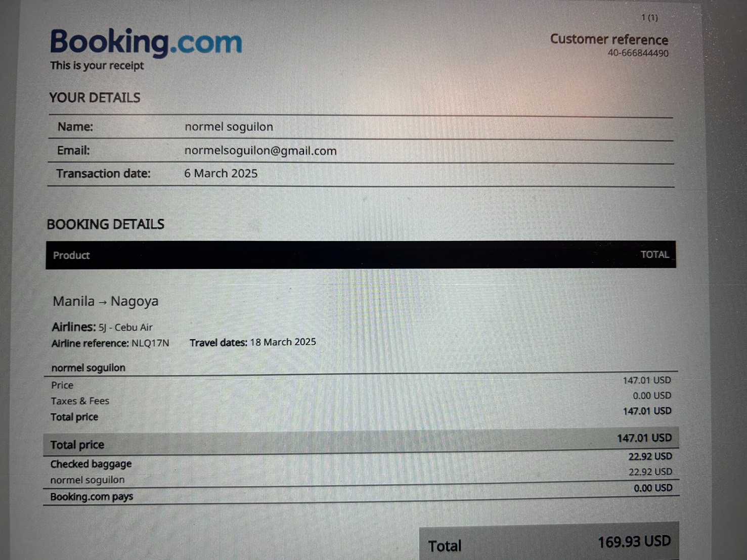
Task: Click the This is your receipt subtitle
Action: (97, 66)
